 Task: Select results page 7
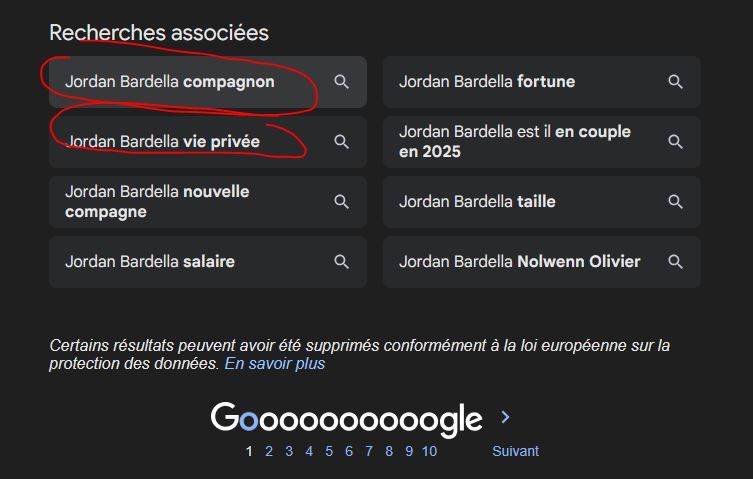coord(369,451)
